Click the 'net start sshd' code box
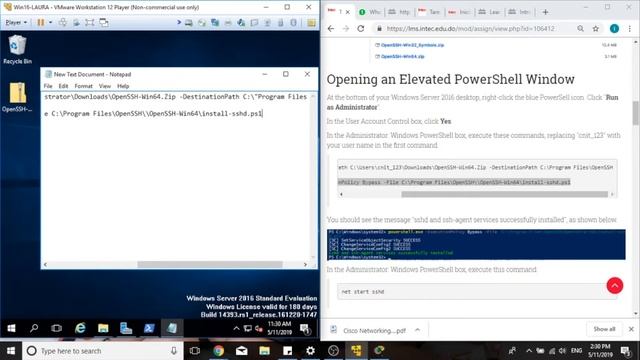This screenshot has height=360, width=640. 477,292
